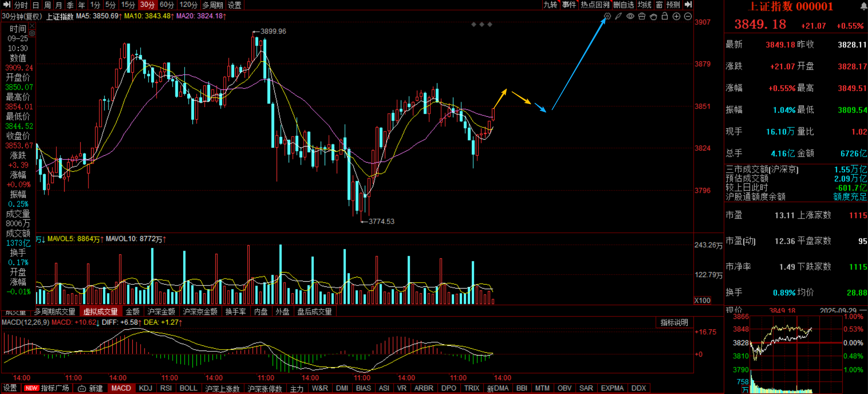
Task: Collapse right panel arrow beside 预测
Action: click(x=688, y=5)
